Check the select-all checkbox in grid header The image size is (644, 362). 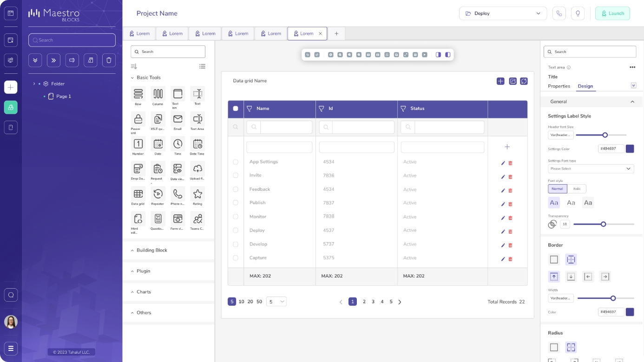tap(236, 109)
